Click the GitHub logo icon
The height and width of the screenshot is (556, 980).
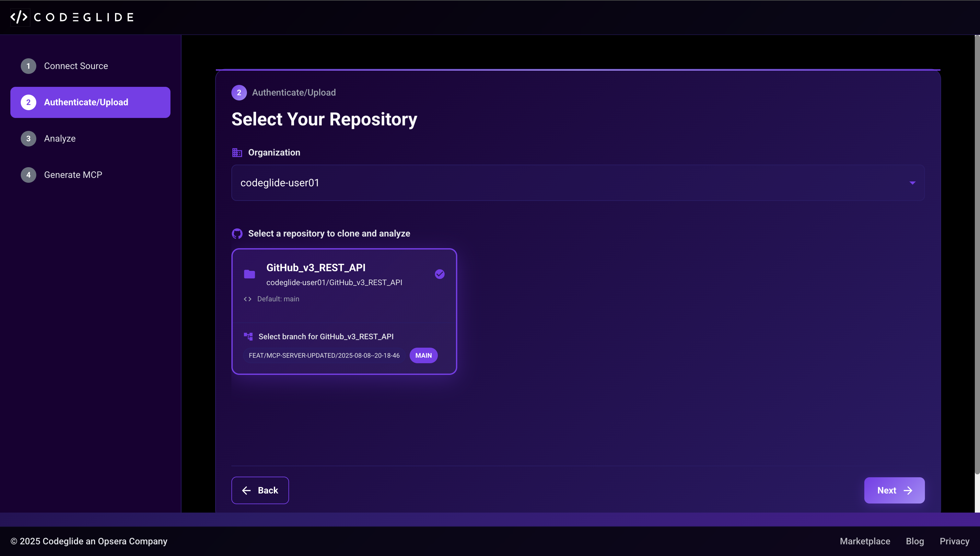coord(237,234)
